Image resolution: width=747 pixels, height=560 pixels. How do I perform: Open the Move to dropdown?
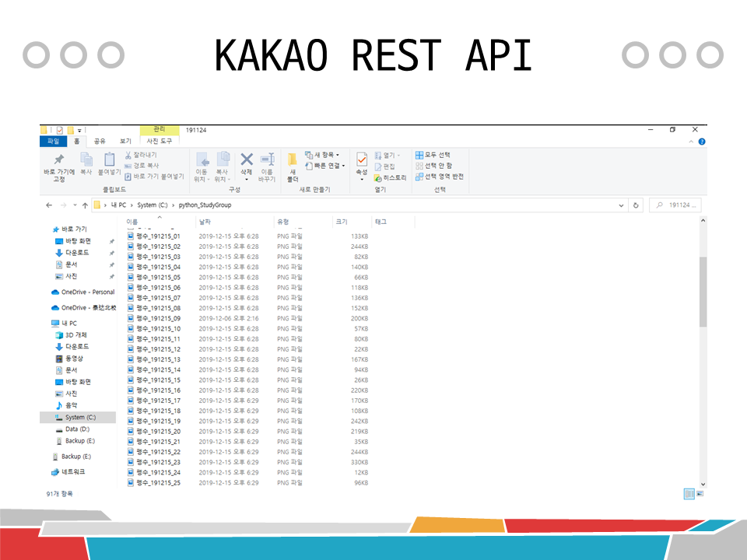202,166
